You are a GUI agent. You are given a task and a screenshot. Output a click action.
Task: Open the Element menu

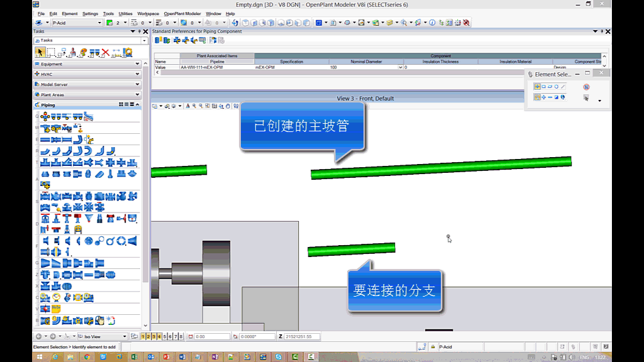[69, 14]
